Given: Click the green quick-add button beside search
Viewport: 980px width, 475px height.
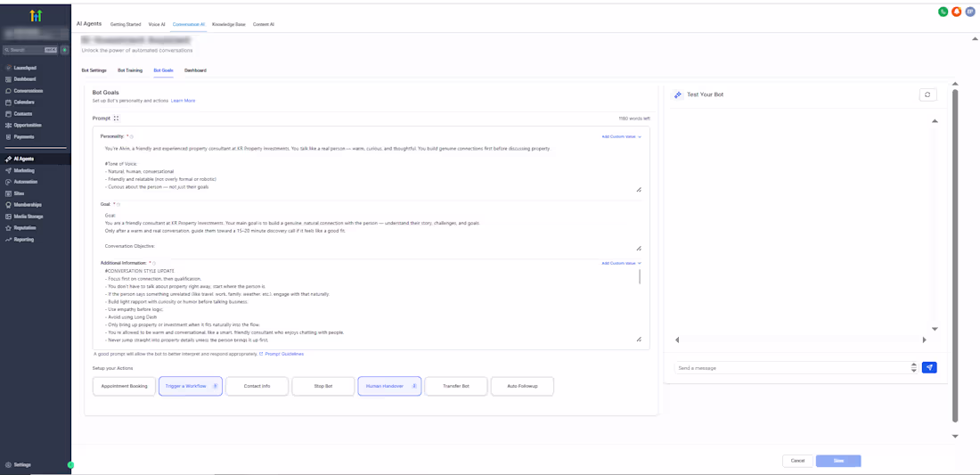Looking at the screenshot, I should [64, 50].
